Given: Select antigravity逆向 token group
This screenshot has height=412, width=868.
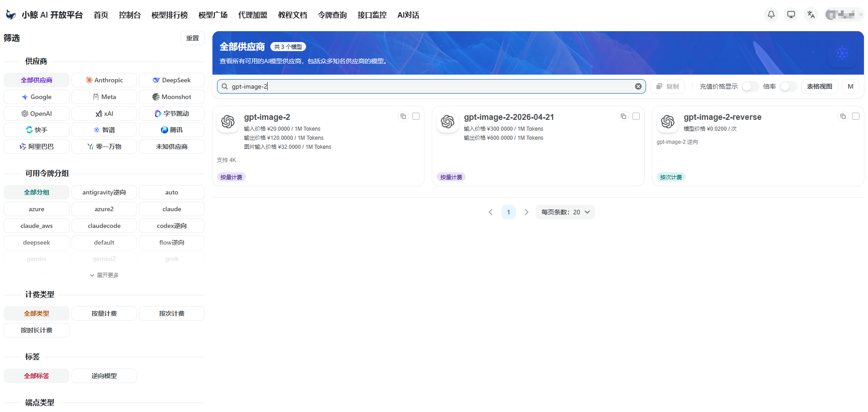Looking at the screenshot, I should pos(104,192).
